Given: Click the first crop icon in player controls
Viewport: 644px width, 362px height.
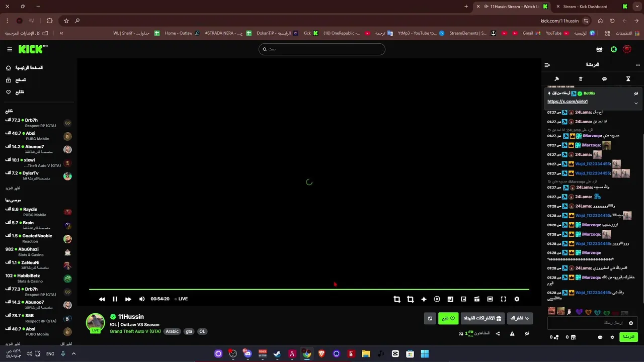Looking at the screenshot, I should pyautogui.click(x=397, y=299).
